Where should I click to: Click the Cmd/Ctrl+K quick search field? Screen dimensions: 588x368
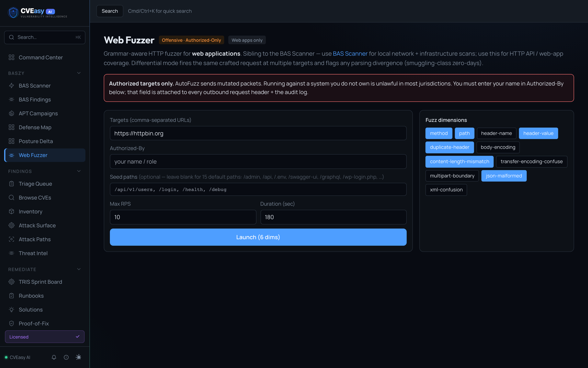(160, 11)
